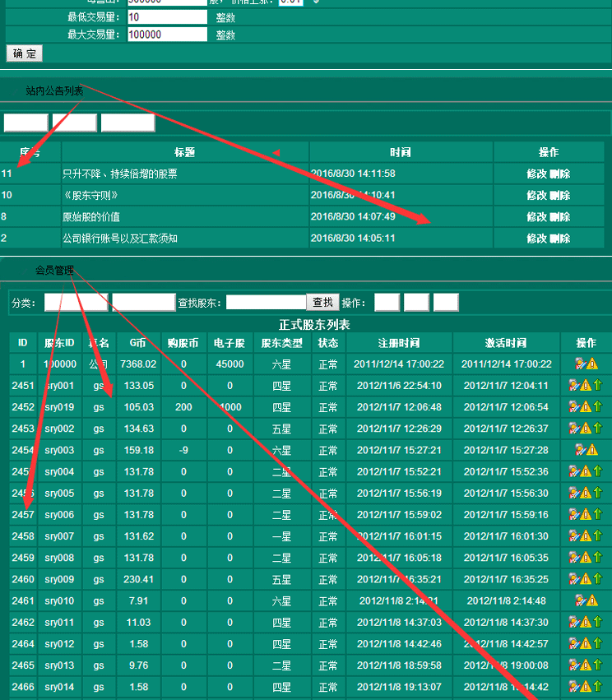Click 删除 for 原始股的价值 announcement
The height and width of the screenshot is (700, 612).
(560, 217)
